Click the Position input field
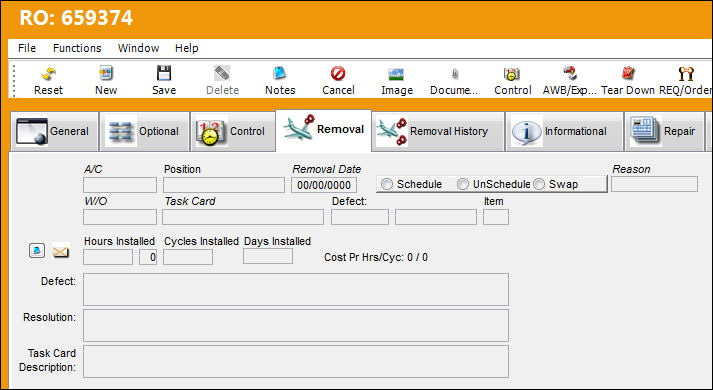 coord(224,185)
